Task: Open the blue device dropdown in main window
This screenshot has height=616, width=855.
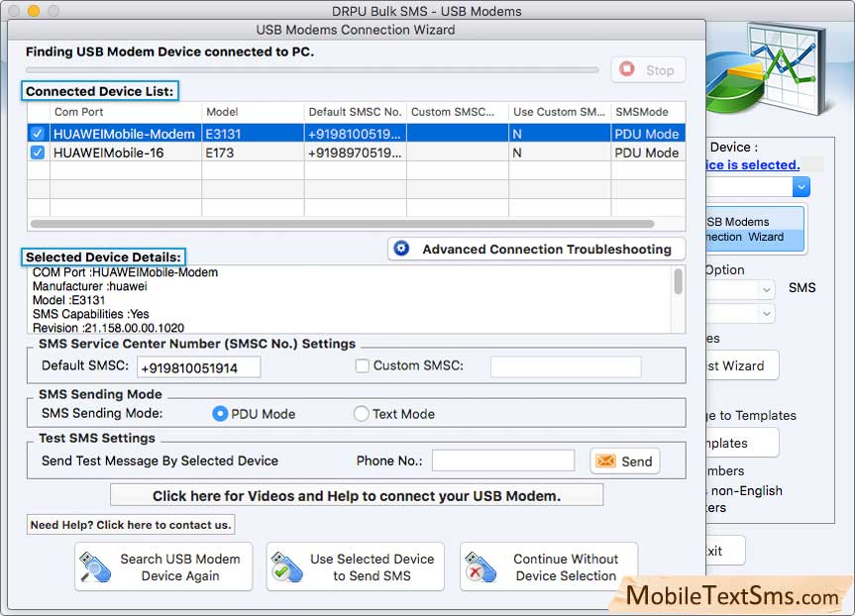Action: coord(802,187)
